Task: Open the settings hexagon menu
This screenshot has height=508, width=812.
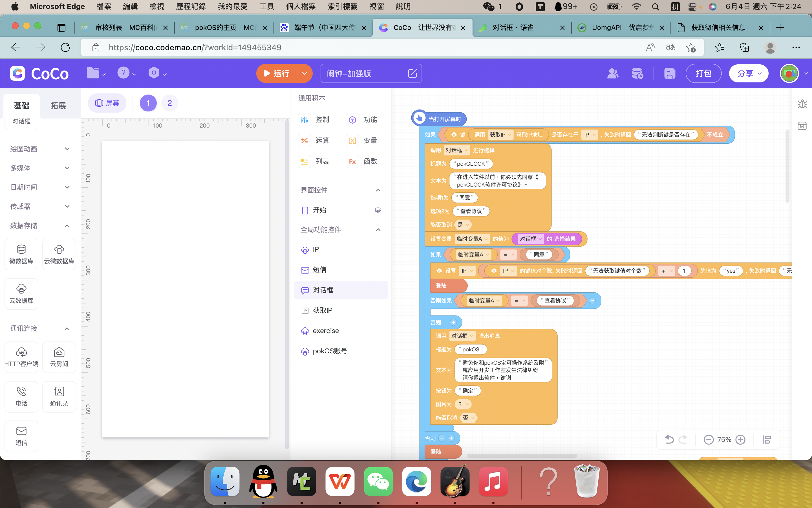Action: [157, 73]
